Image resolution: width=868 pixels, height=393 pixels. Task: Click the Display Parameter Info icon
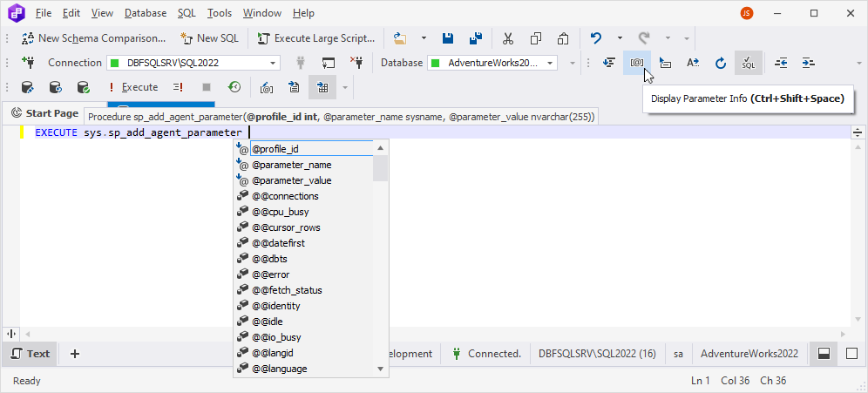coord(637,63)
